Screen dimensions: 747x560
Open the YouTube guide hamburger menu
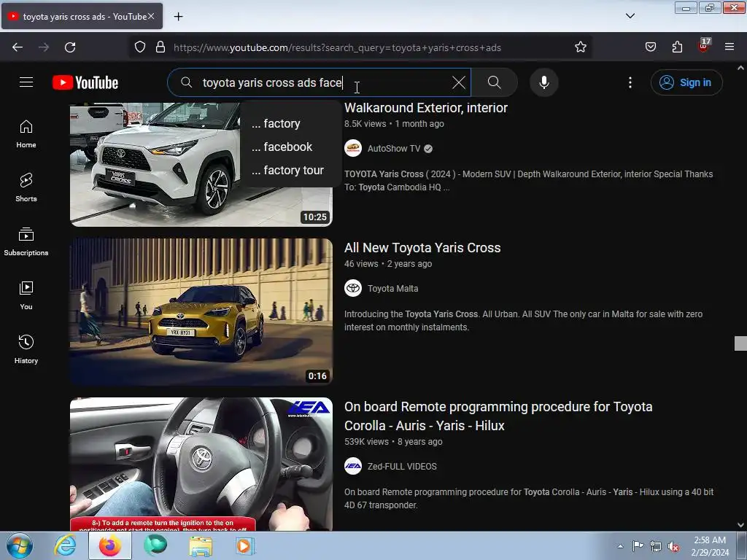tap(26, 82)
